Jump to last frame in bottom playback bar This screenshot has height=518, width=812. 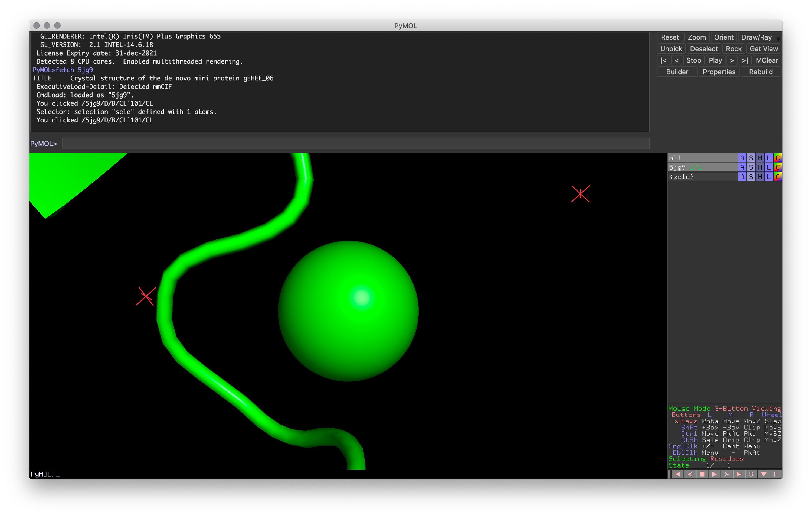(x=739, y=474)
